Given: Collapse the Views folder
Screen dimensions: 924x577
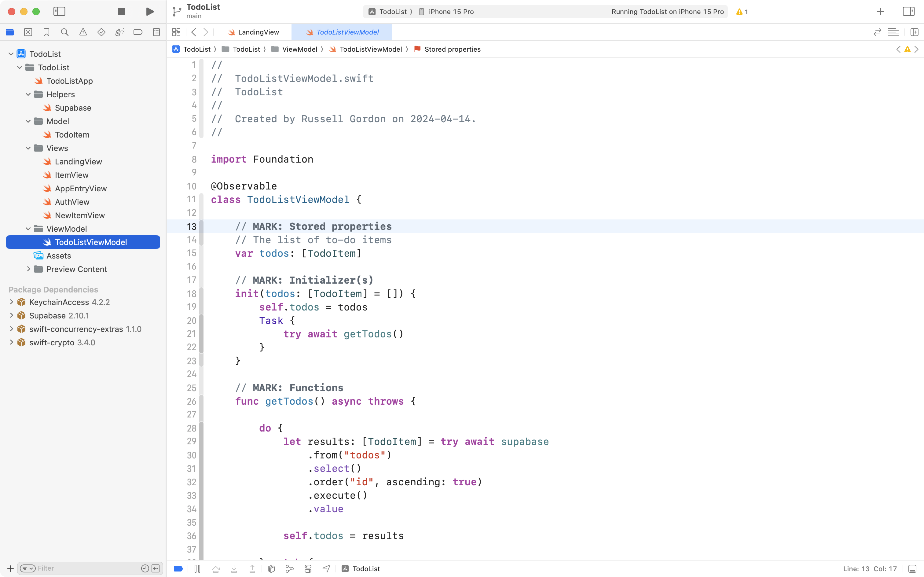Looking at the screenshot, I should 28,148.
